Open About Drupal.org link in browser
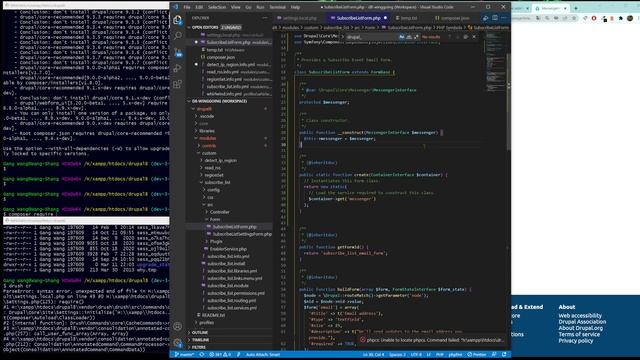The height and width of the screenshot is (360, 640). [580, 328]
